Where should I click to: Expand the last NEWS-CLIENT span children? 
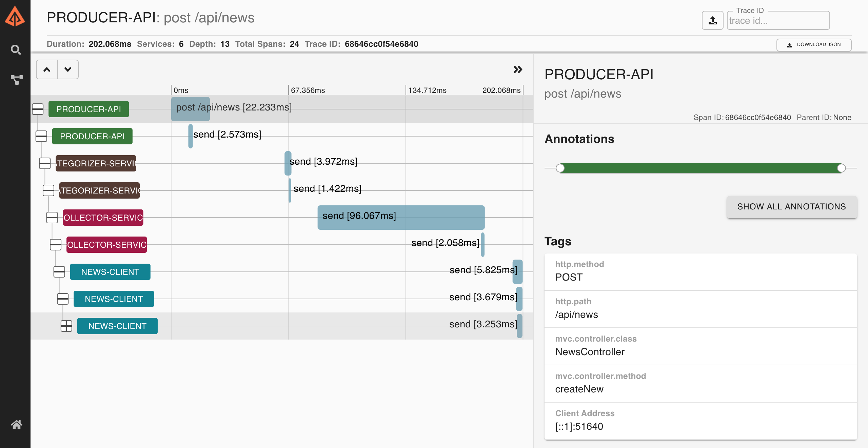point(66,326)
